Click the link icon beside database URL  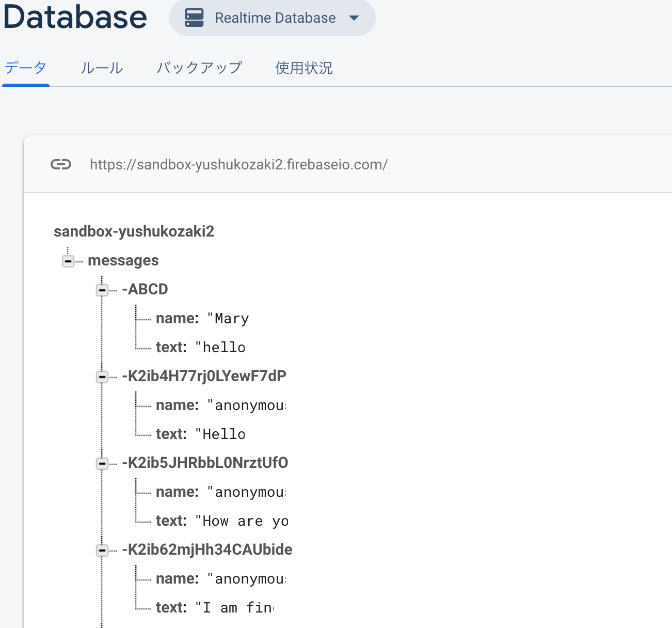pyautogui.click(x=61, y=164)
